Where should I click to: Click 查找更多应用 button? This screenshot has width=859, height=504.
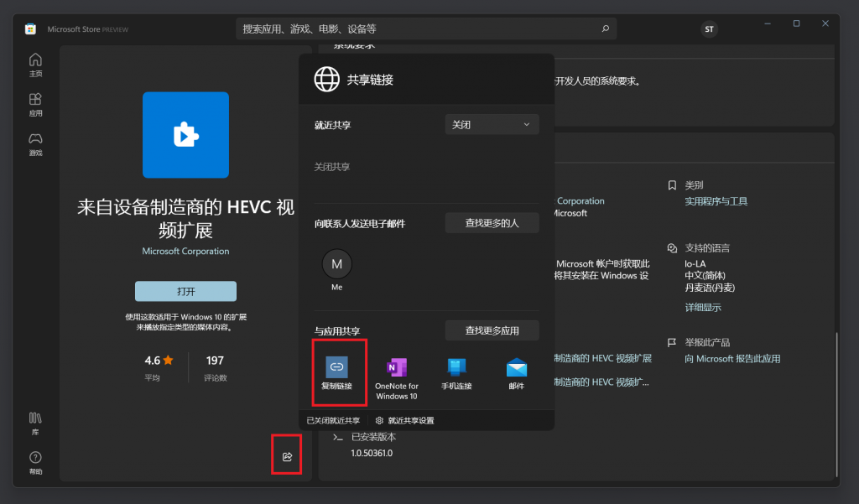(492, 330)
